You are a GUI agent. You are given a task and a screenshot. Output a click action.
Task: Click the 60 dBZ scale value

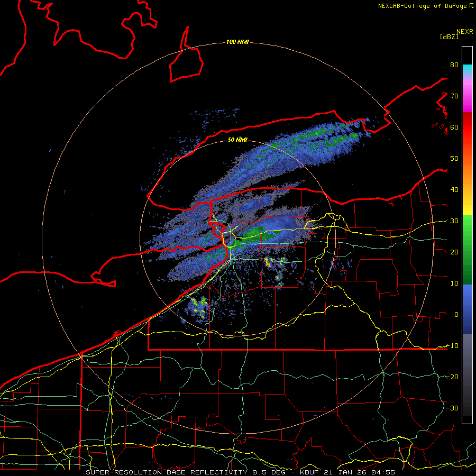tap(454, 127)
